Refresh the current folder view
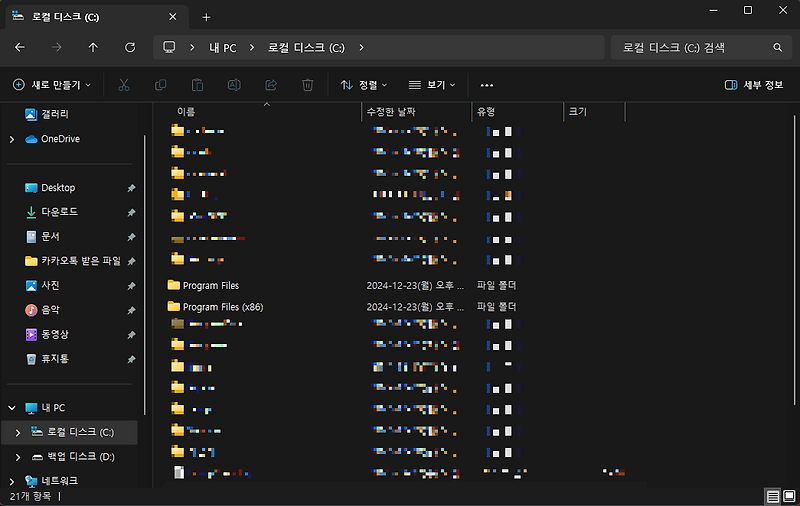This screenshot has width=800, height=506. pos(130,47)
